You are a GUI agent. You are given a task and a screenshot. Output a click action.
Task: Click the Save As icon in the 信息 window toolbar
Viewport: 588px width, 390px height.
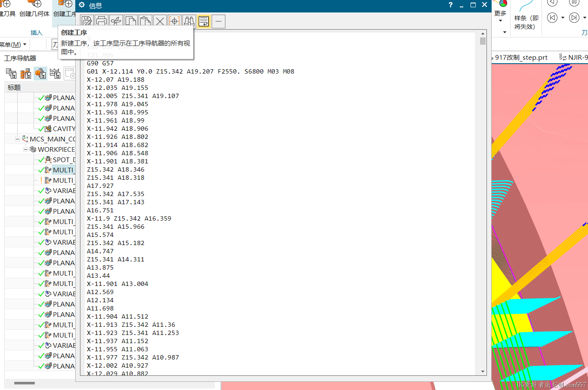(x=87, y=21)
